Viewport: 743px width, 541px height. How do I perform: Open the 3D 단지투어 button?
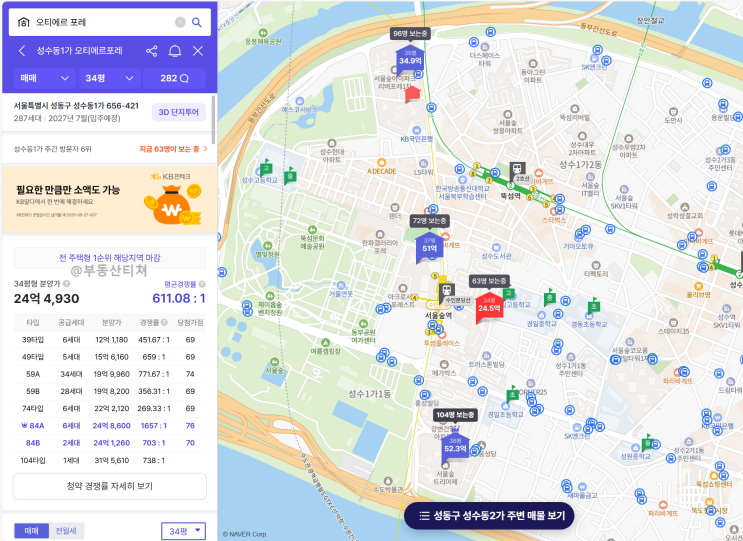[x=179, y=112]
